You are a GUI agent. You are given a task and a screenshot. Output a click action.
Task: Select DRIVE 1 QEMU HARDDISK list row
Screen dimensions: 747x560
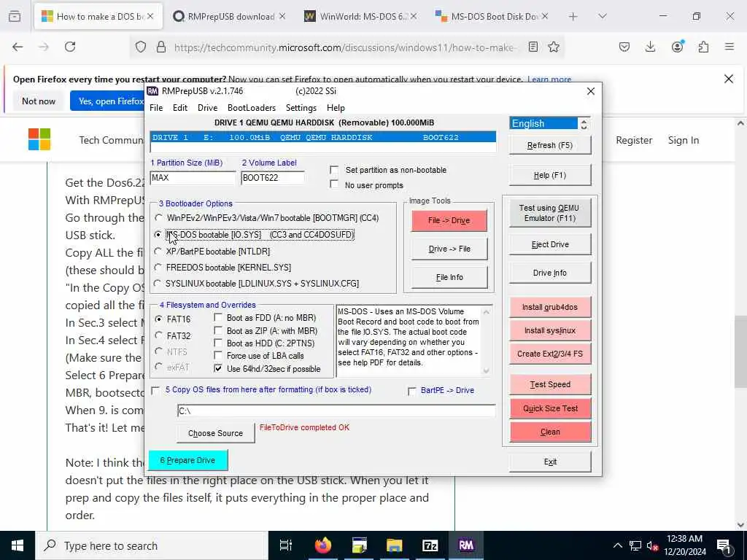coord(322,137)
